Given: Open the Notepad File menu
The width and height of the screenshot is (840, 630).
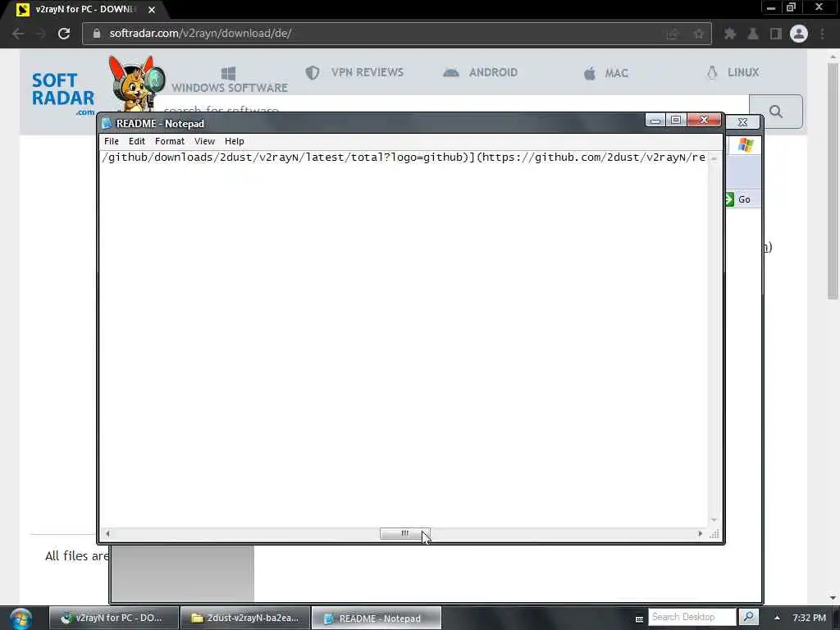Looking at the screenshot, I should tap(112, 141).
